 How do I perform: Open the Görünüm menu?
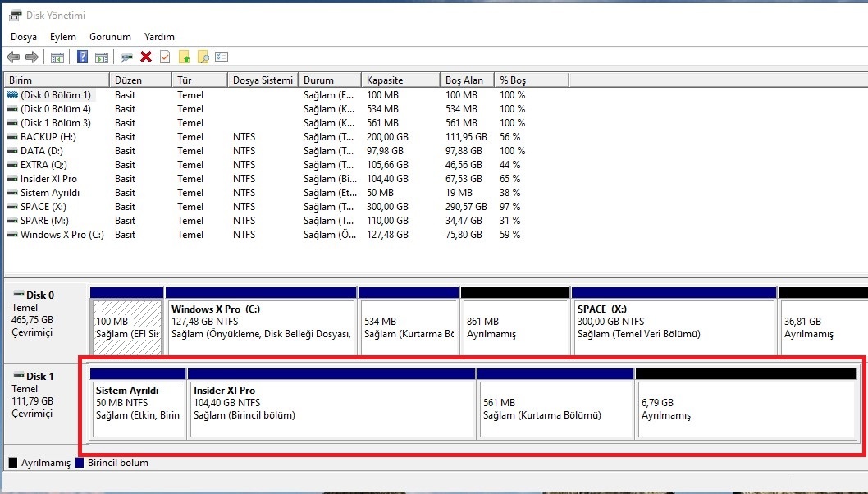(110, 37)
